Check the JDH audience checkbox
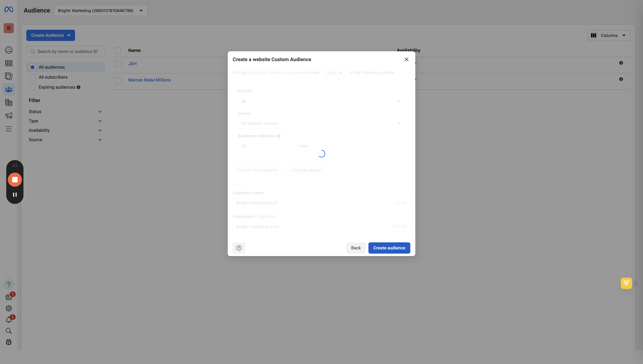 (118, 64)
